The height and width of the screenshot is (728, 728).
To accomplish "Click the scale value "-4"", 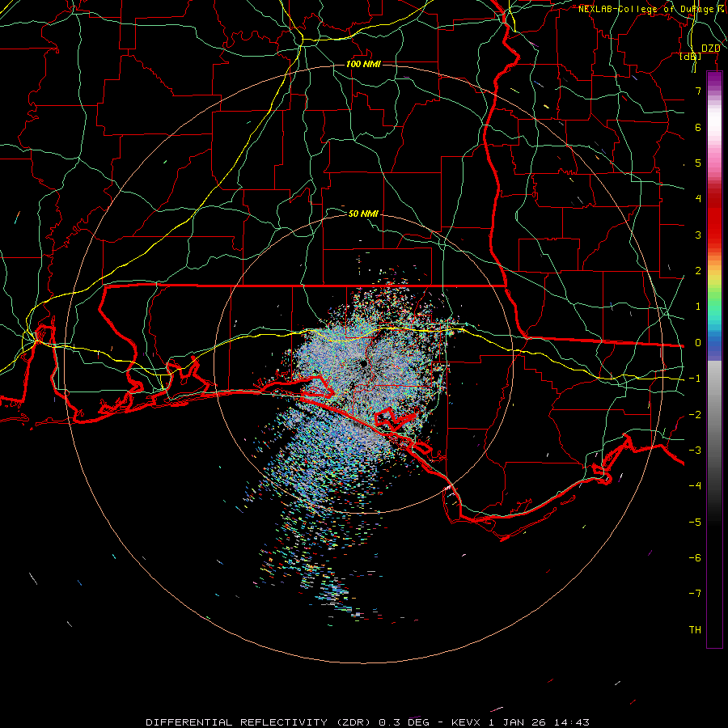I will pos(695,486).
